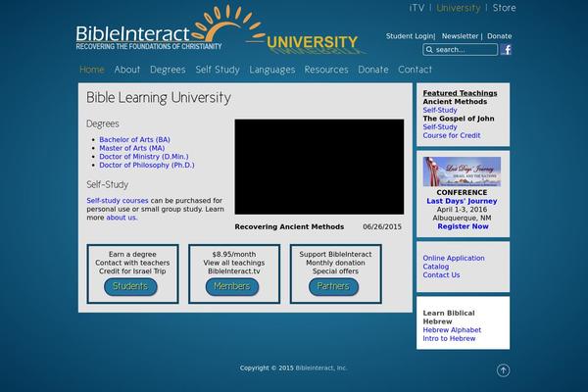
Task: Open Gospel of John Self-Study link
Action: tap(440, 127)
